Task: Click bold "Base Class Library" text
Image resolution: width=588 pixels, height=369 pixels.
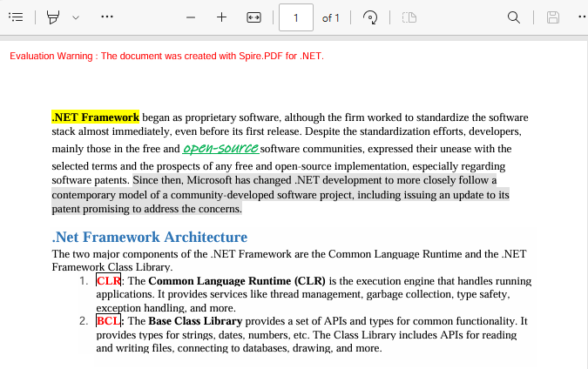Action: coord(195,321)
